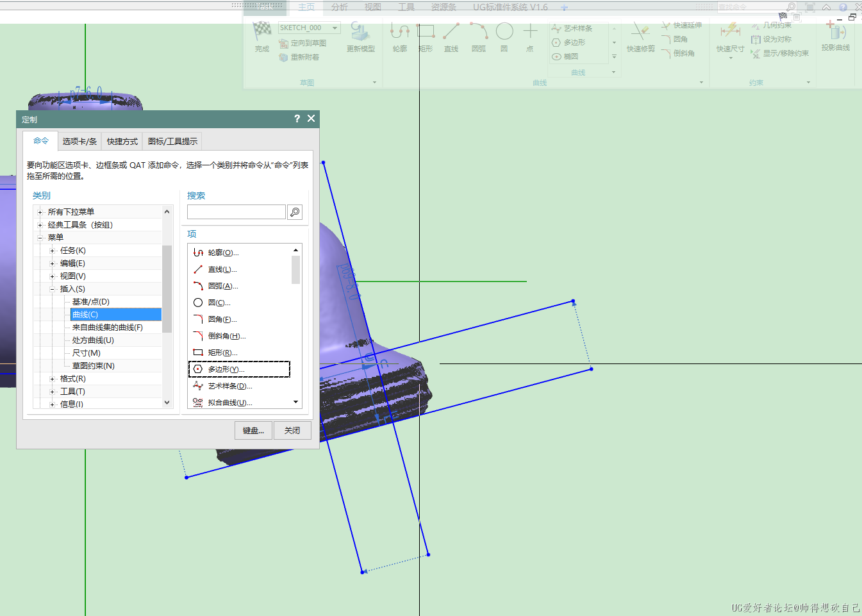Expand 所有下拉菜单 tree node
This screenshot has width=862, height=616.
coord(40,212)
